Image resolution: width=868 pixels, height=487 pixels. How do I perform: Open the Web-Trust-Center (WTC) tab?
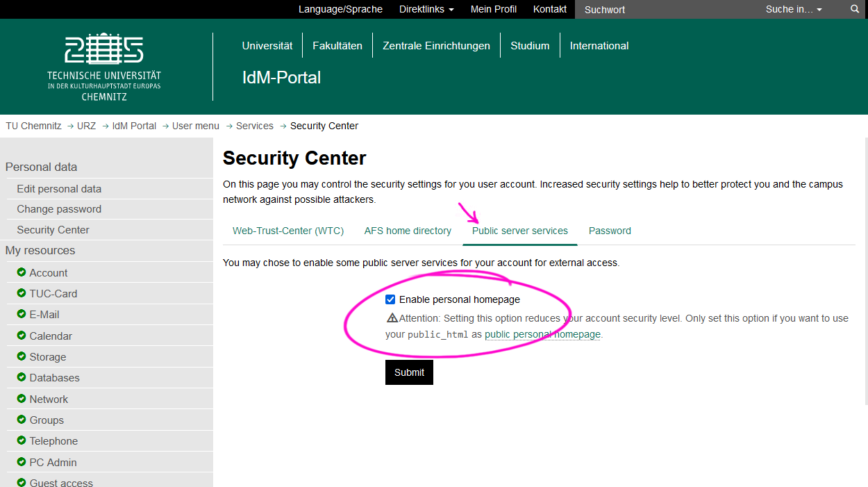(x=288, y=231)
